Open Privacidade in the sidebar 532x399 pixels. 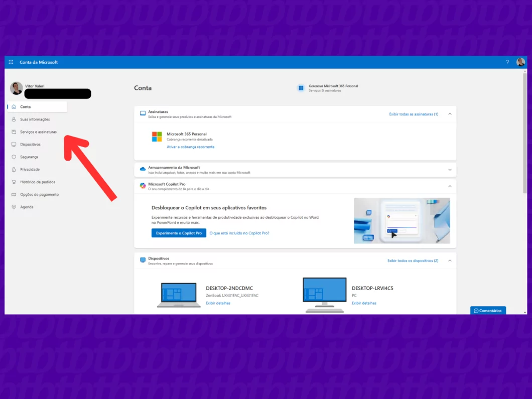30,169
